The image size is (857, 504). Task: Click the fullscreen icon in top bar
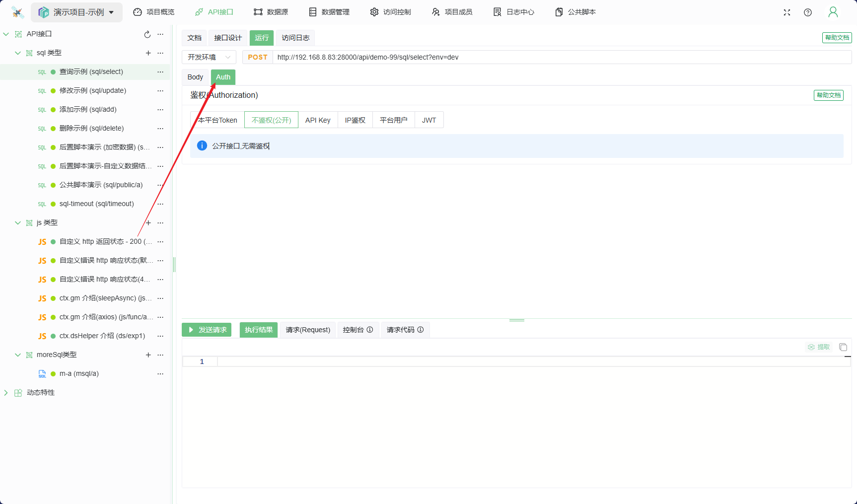(787, 12)
